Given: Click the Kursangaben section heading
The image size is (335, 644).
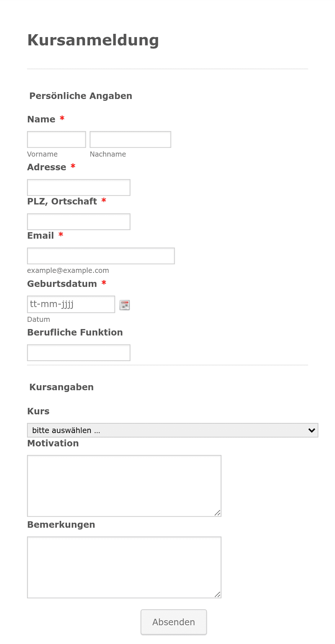Looking at the screenshot, I should point(62,387).
